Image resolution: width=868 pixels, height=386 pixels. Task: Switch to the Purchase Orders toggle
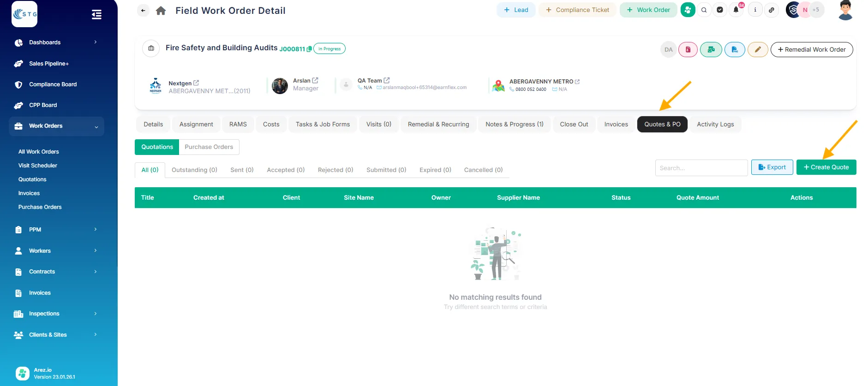(x=209, y=147)
